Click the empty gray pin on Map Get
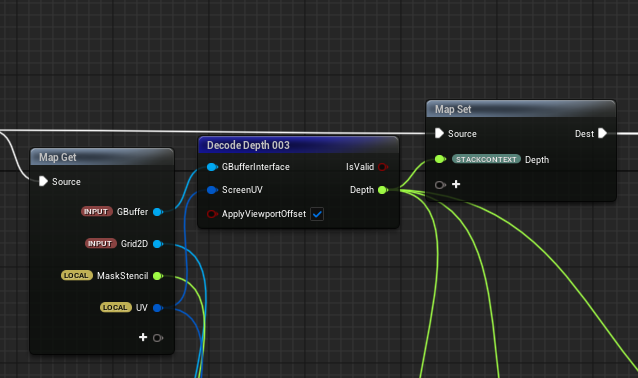The image size is (638, 378). (x=157, y=338)
